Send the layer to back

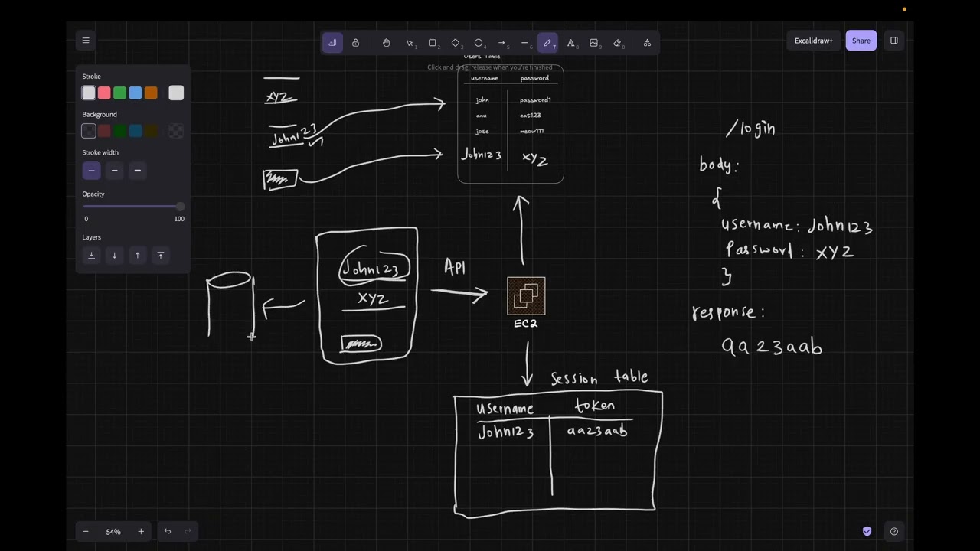pos(91,255)
